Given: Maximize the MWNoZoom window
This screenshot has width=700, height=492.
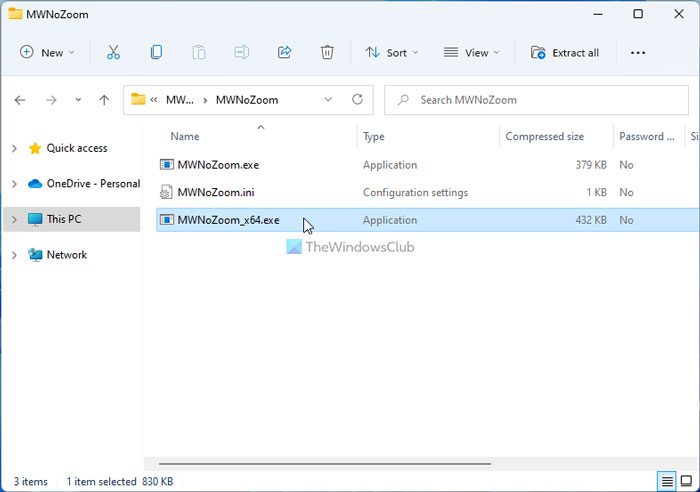Looking at the screenshot, I should pyautogui.click(x=638, y=14).
